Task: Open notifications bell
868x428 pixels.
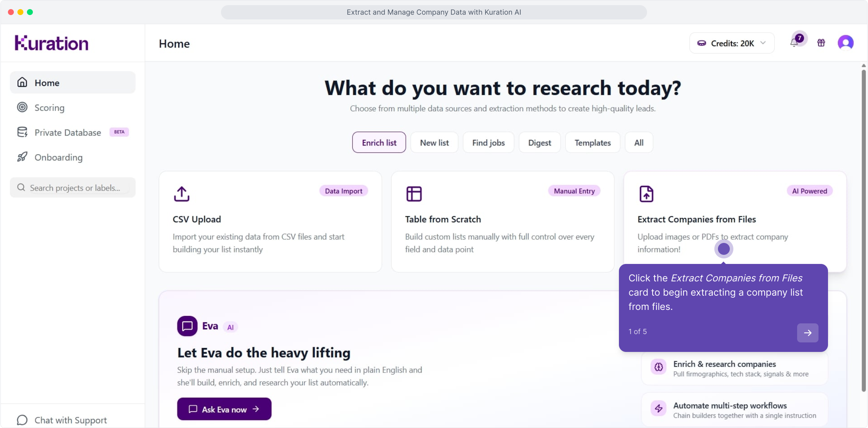Action: (794, 42)
